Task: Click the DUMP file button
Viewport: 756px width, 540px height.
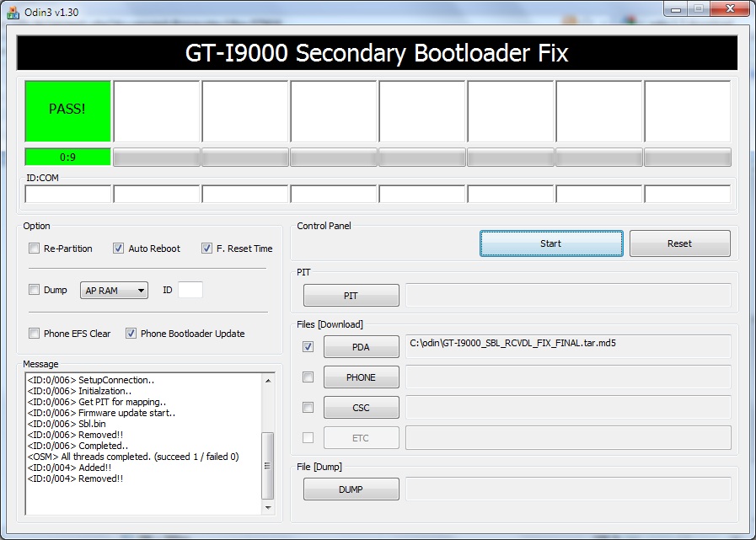Action: click(351, 489)
